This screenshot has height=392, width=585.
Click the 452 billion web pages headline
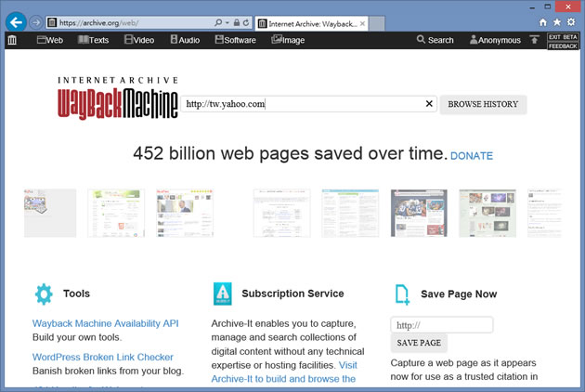pos(291,154)
